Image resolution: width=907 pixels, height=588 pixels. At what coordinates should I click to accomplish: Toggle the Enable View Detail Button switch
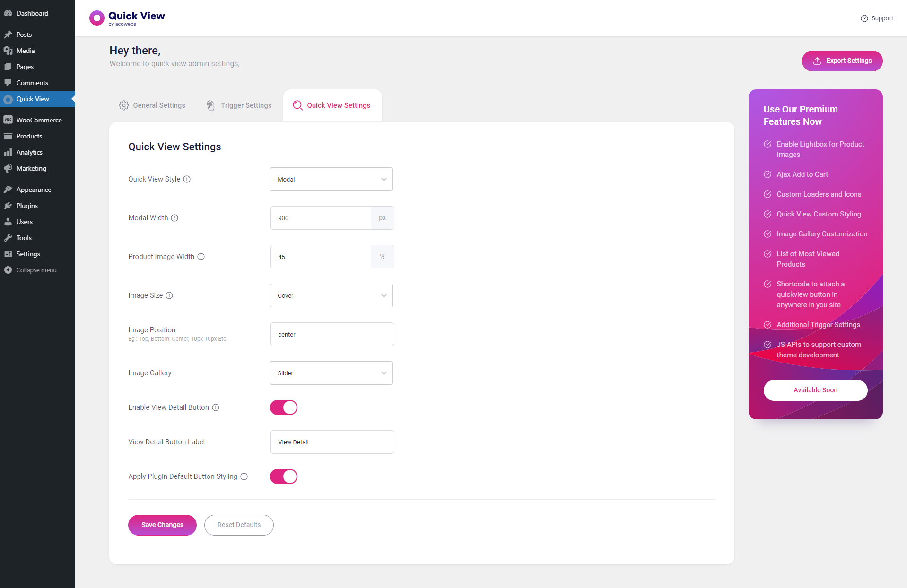tap(284, 407)
